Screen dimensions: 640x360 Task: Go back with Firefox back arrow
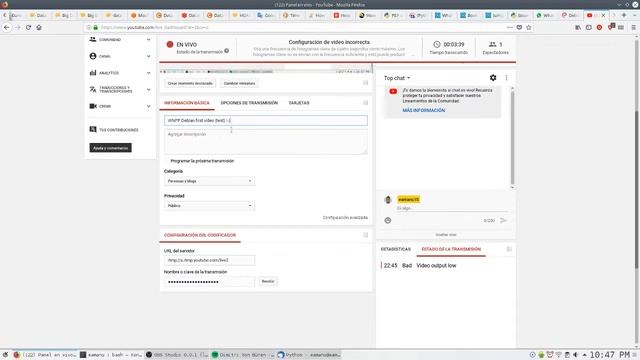7,27
